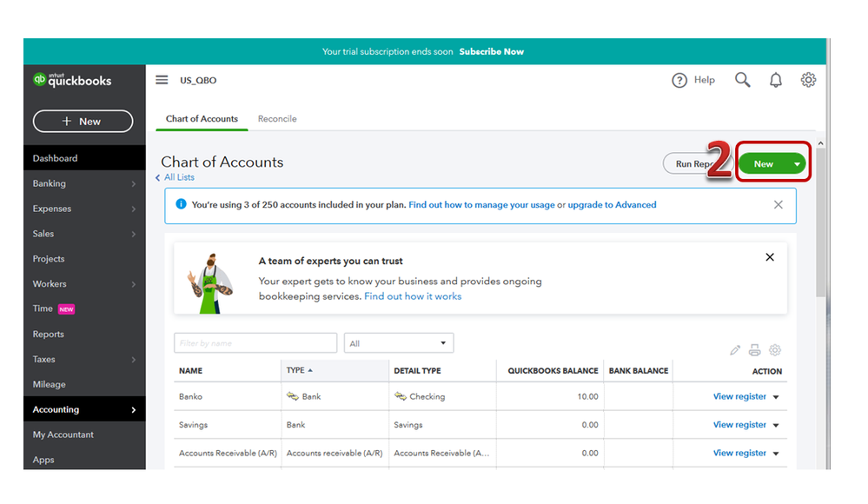Click the QuickBooks logo

(72, 80)
